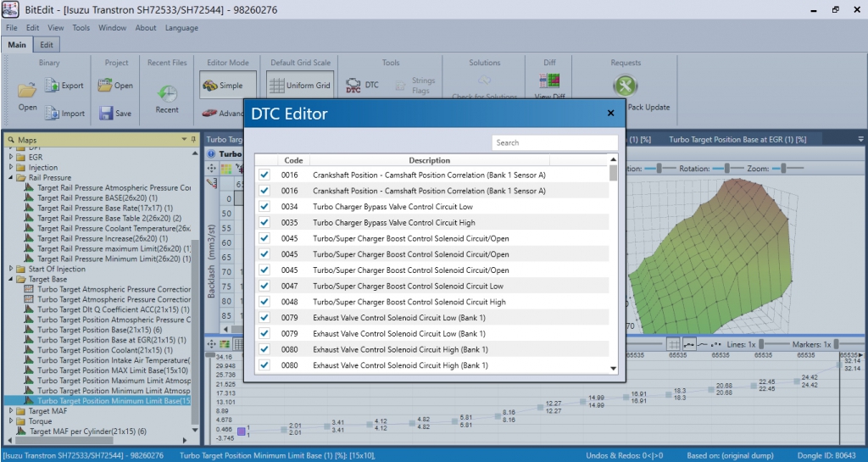Click the DTC Editor Search field
Image resolution: width=868 pixels, height=462 pixels.
click(x=554, y=142)
